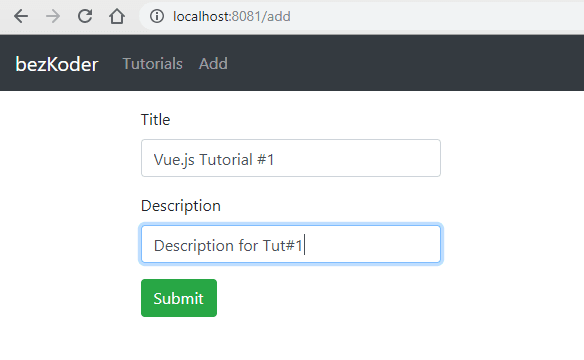Open the Tutorials nav link
The image size is (584, 360).
click(153, 64)
